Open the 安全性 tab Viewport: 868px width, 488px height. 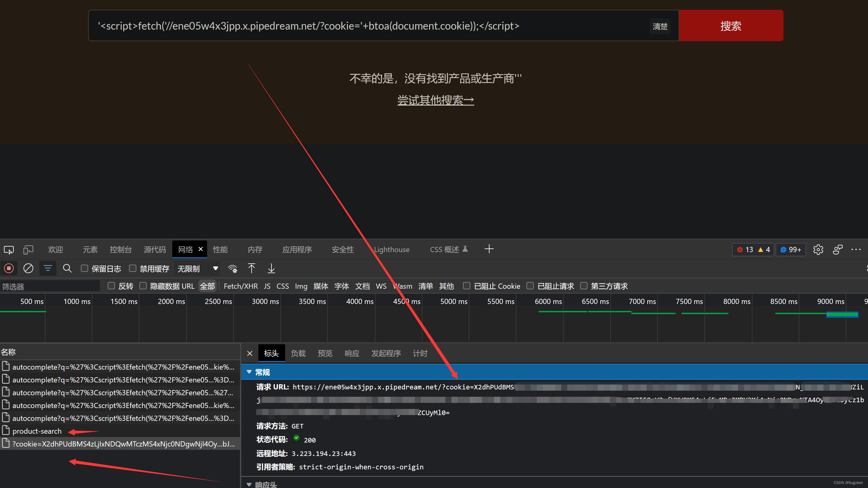pyautogui.click(x=343, y=250)
